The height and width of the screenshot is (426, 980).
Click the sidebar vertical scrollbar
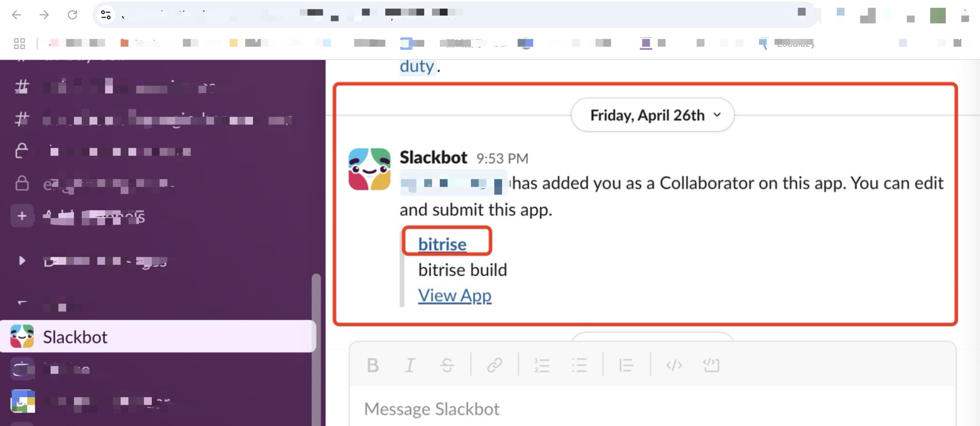316,350
